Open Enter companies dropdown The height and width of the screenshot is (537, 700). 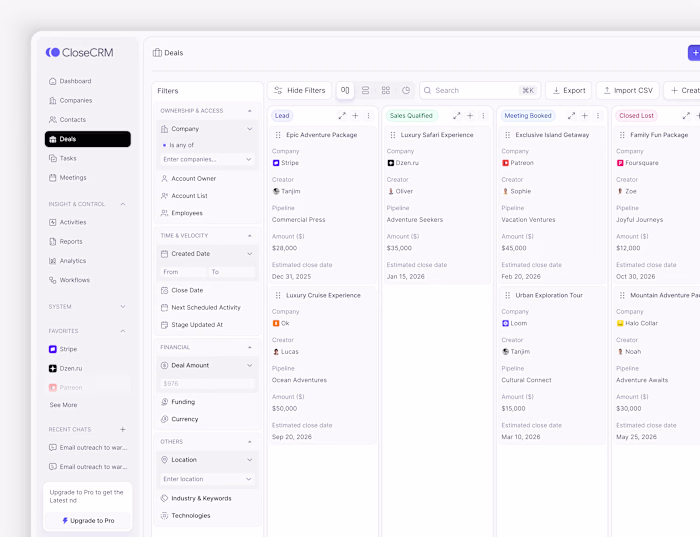coord(208,159)
